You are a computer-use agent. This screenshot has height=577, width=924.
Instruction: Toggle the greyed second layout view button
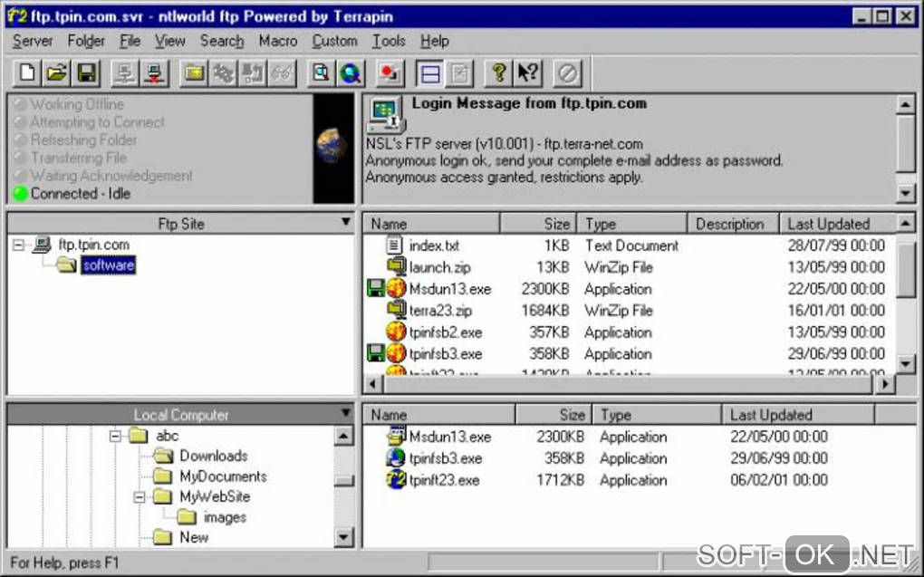point(459,73)
